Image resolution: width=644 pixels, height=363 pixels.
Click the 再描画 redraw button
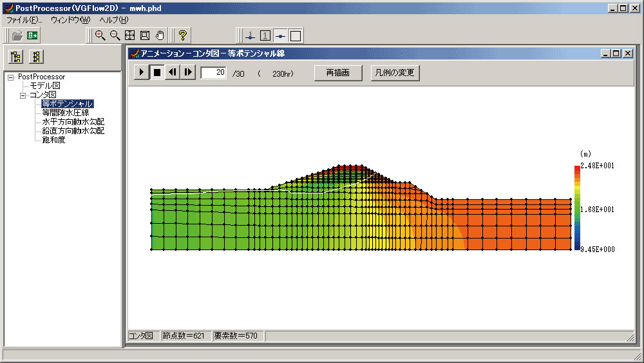pyautogui.click(x=338, y=73)
